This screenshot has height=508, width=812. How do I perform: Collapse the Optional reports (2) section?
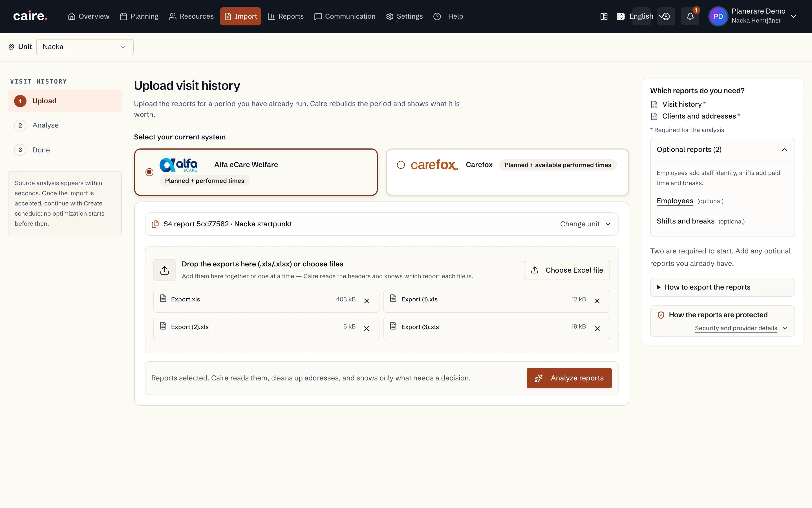722,150
